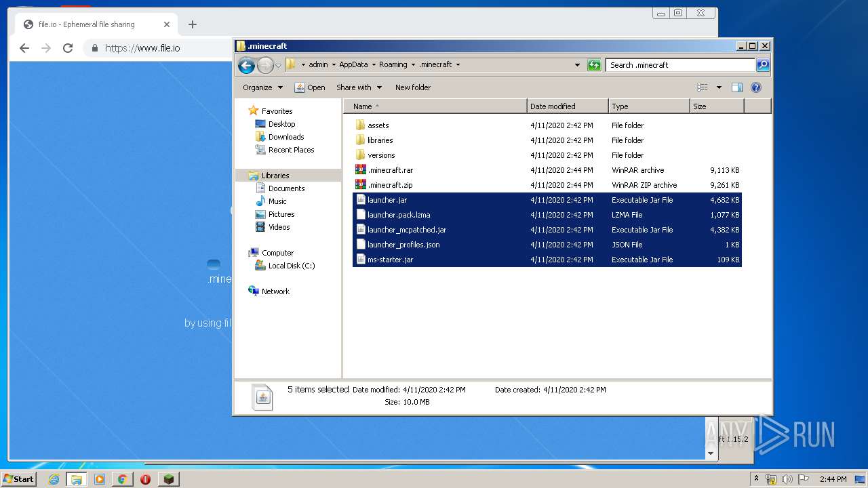Screen dimensions: 868x488
Task: Focus the Search .minecraft field
Action: pyautogui.click(x=680, y=65)
